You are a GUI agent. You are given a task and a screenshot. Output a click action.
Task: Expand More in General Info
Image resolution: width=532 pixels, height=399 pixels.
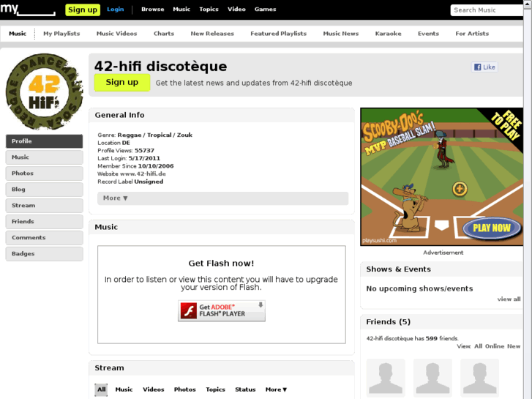(223, 198)
